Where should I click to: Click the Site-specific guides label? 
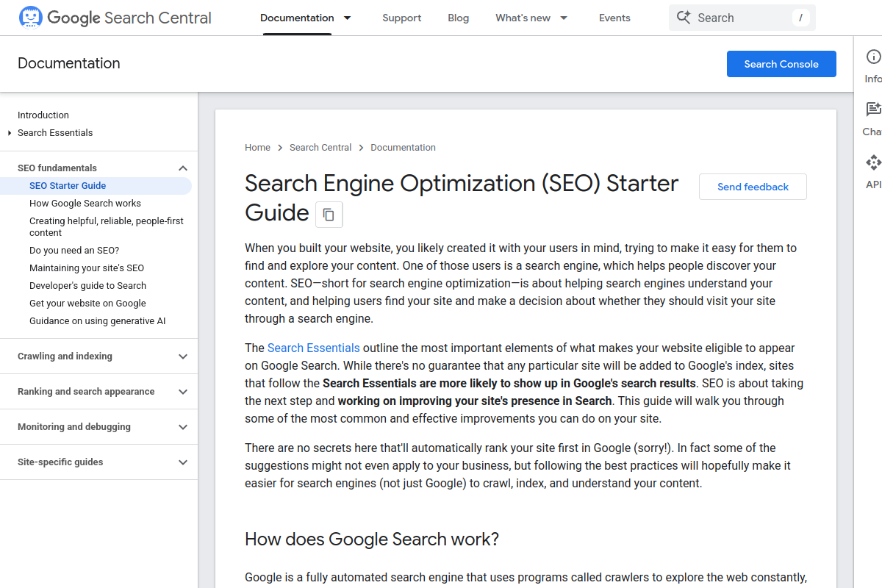[x=60, y=462]
